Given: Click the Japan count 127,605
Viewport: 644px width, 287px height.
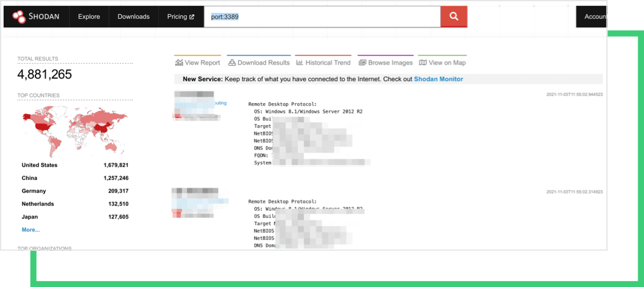Looking at the screenshot, I should tap(117, 217).
